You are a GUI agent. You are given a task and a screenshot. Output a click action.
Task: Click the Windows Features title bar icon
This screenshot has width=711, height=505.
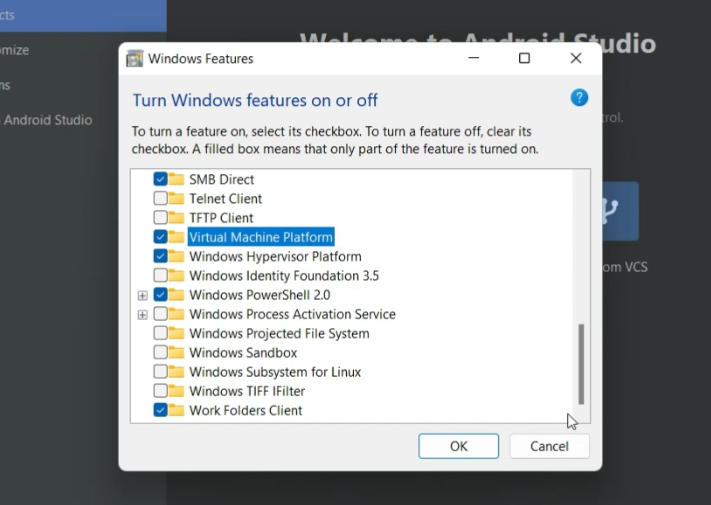click(x=135, y=58)
